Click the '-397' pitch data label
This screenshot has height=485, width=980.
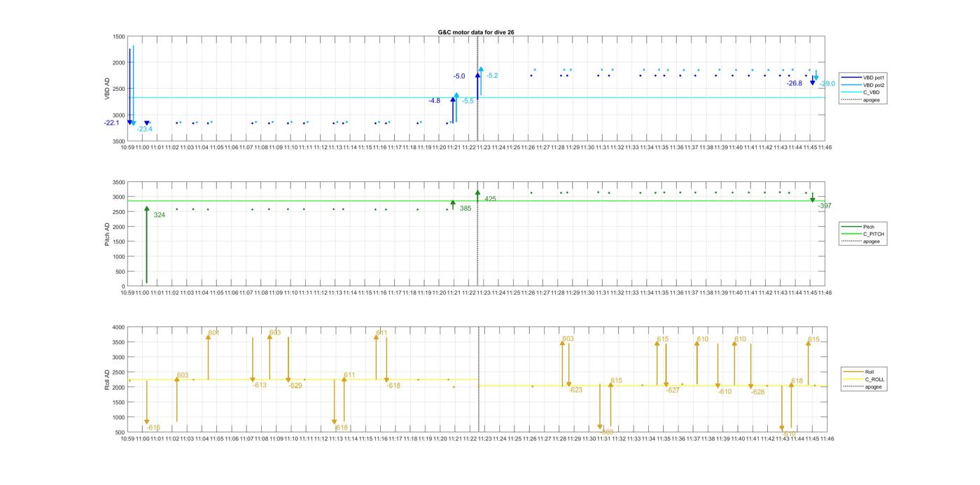coord(825,206)
